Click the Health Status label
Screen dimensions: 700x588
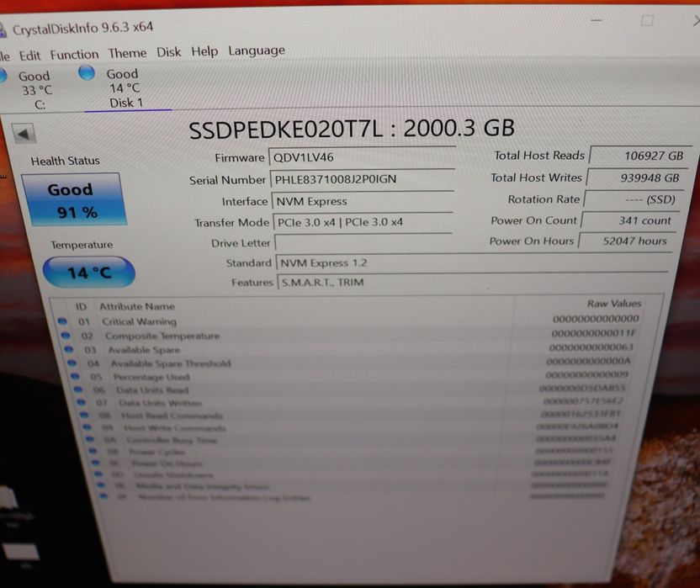click(65, 161)
